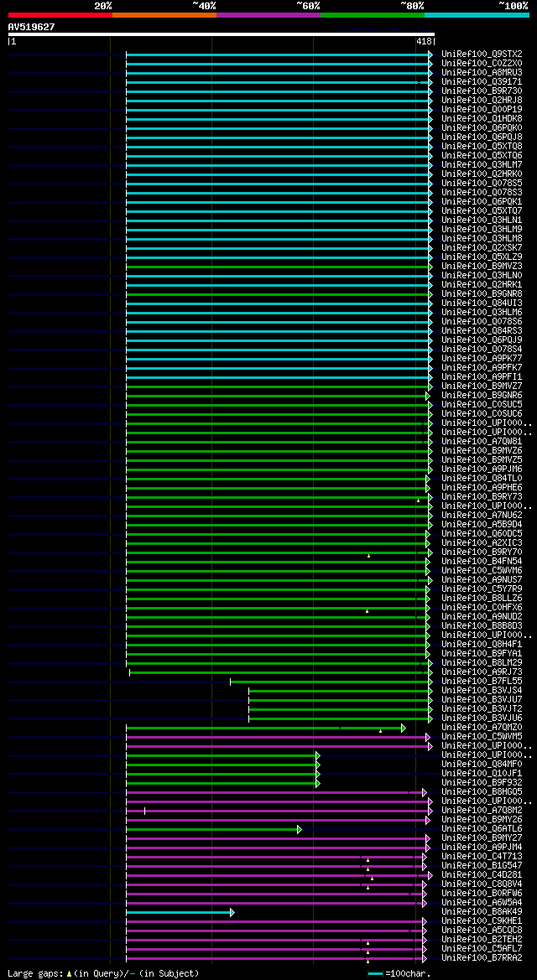Select the UniRef100_A7NU62 label
Viewport: 537px width, 980px height.
(482, 515)
